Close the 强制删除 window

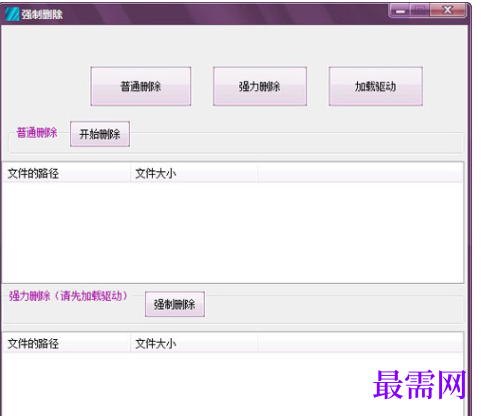pyautogui.click(x=448, y=11)
